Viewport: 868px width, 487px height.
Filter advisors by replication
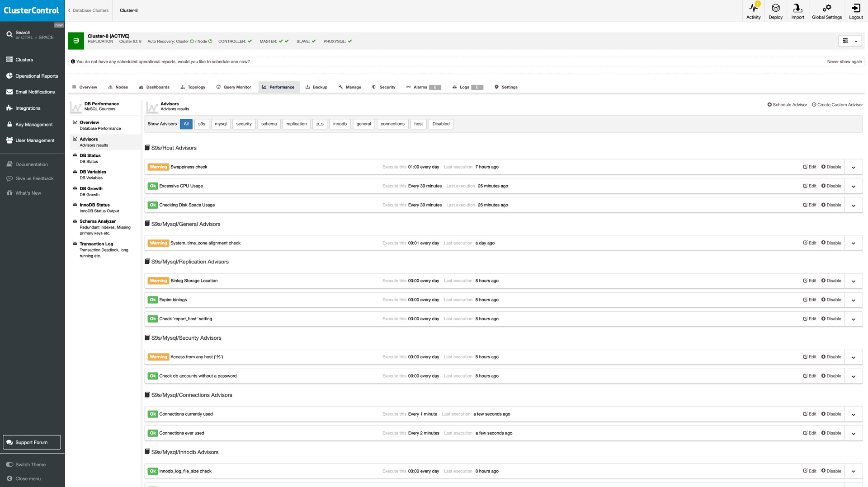297,124
